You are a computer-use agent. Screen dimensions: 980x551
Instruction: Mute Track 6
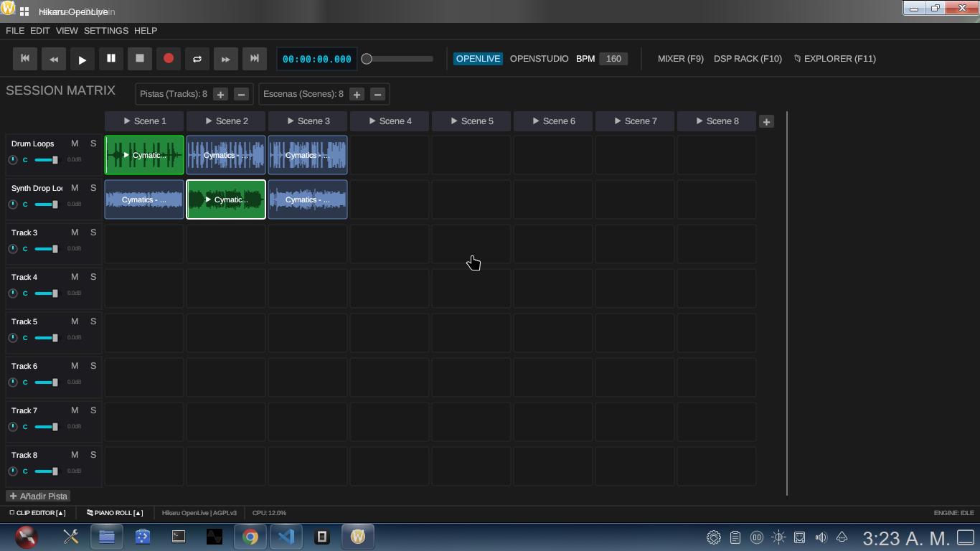(75, 366)
